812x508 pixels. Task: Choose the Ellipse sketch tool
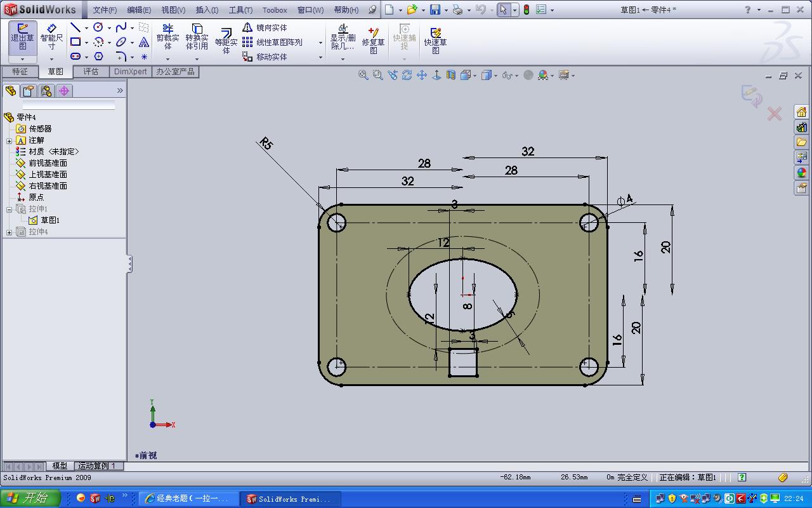click(x=121, y=42)
